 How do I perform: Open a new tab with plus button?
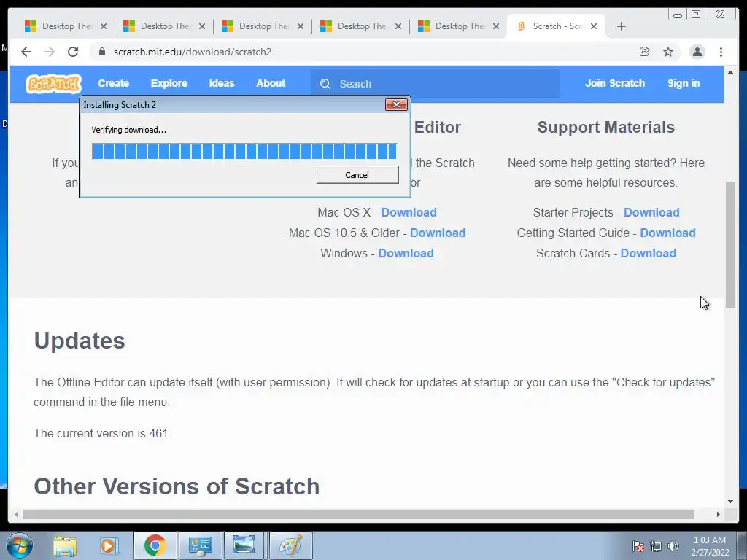[622, 26]
